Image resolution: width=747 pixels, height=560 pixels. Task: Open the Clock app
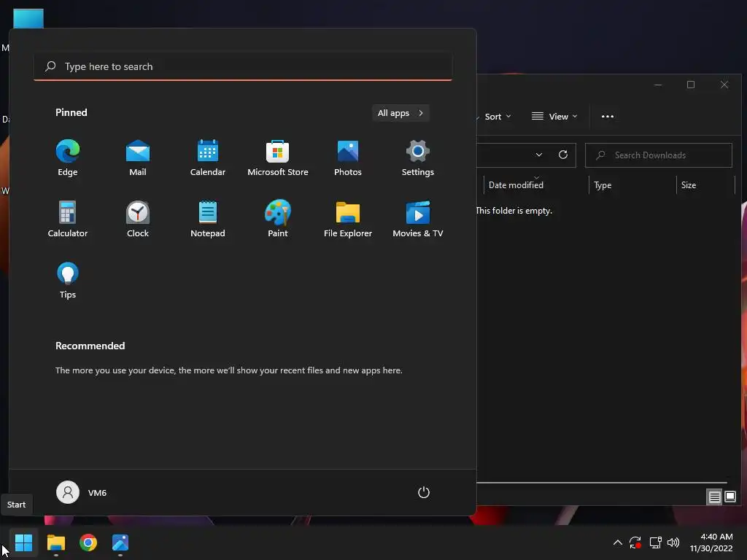click(x=138, y=219)
